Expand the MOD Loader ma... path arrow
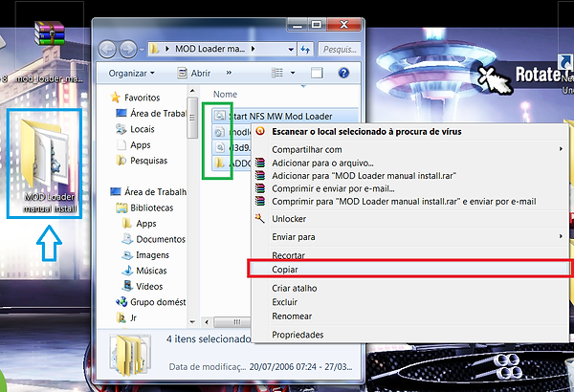 tap(253, 49)
